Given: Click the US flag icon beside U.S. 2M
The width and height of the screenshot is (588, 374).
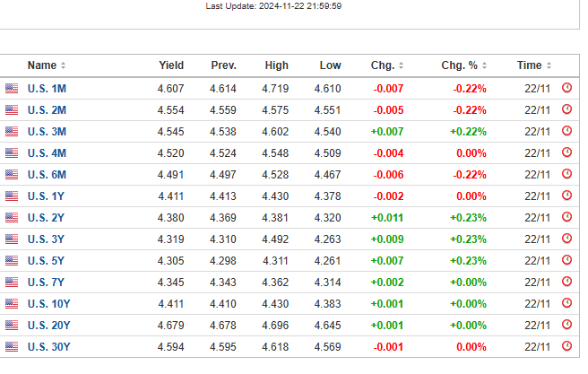Looking at the screenshot, I should point(12,110).
